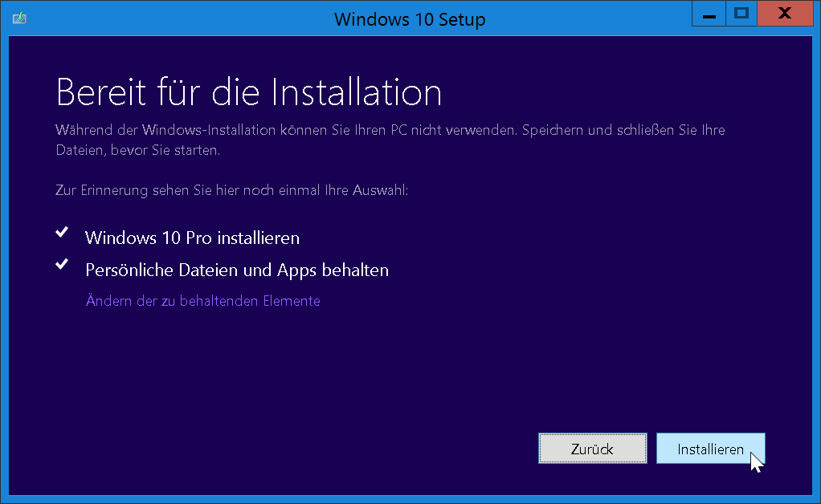The height and width of the screenshot is (504, 821).
Task: Start installation with the Installieren button
Action: (x=710, y=449)
